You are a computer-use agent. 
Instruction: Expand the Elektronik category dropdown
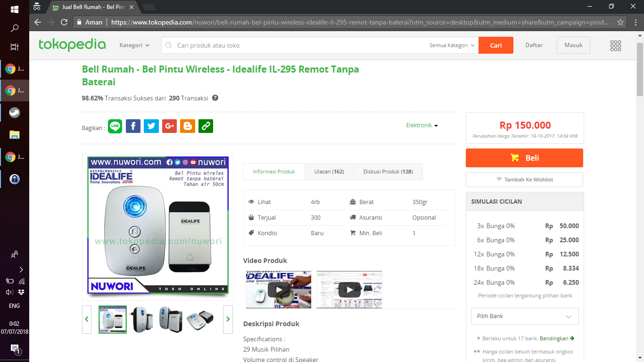click(x=422, y=125)
